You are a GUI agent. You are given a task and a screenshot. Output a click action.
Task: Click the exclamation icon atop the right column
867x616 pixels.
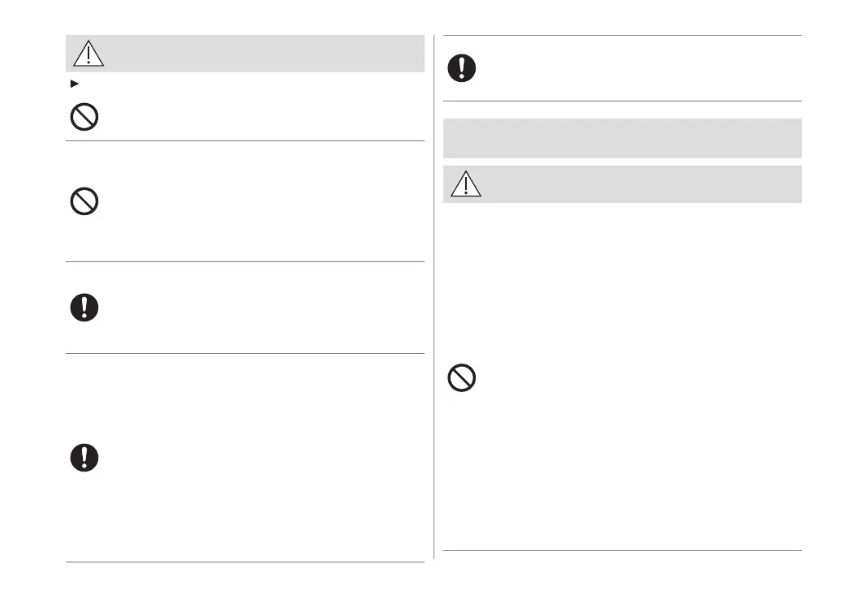(462, 68)
